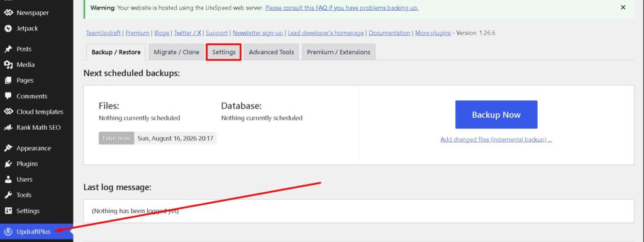Go to Posts in admin menu
Image resolution: width=644 pixels, height=242 pixels.
(x=36, y=49)
